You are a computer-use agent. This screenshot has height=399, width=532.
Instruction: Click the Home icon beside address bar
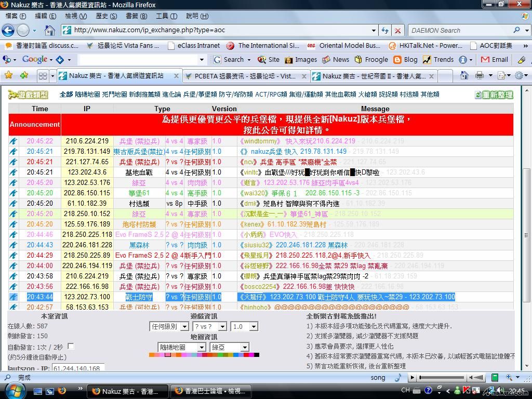[x=50, y=30]
